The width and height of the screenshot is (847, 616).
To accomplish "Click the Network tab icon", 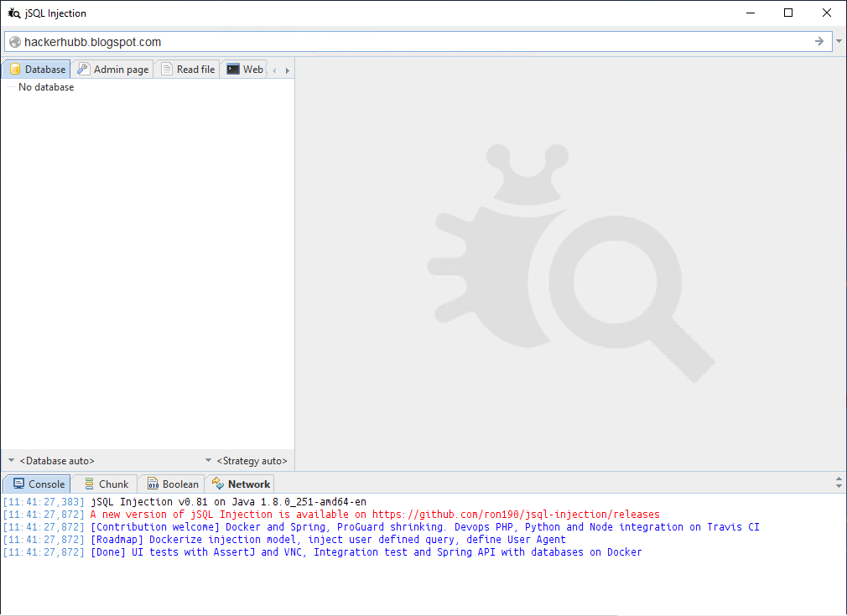I will tap(218, 484).
